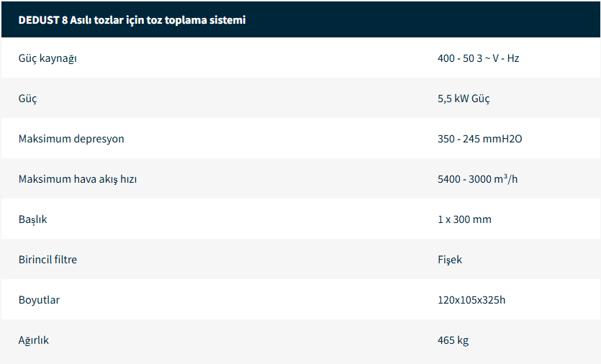The width and height of the screenshot is (601, 364).
Task: Click 'DEDUST 8' in the table header
Action: pyautogui.click(x=43, y=20)
